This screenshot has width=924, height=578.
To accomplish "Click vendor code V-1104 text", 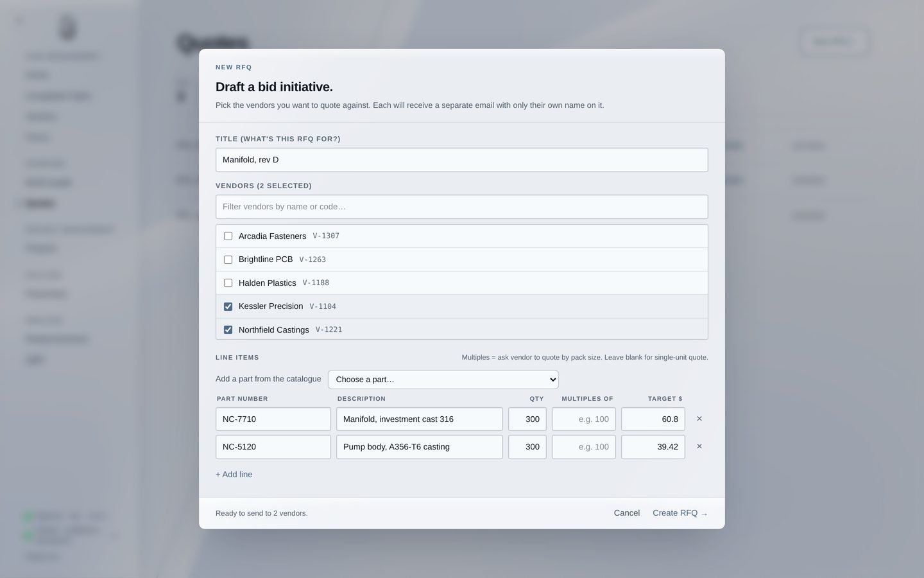I will coord(323,306).
